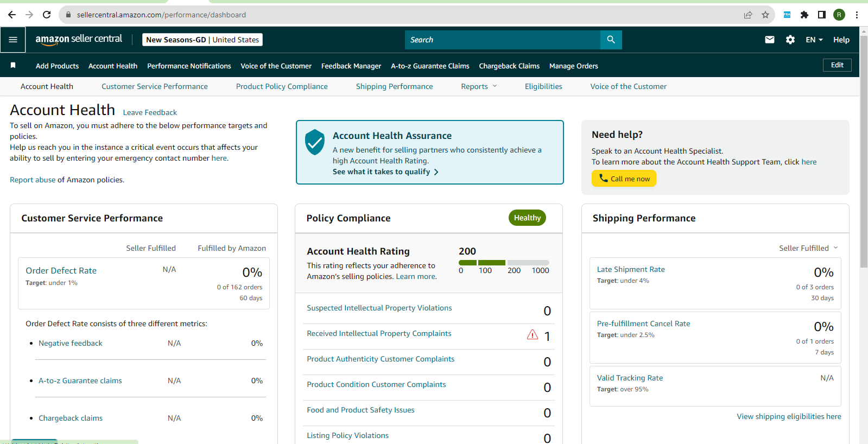Click into the Search input field
The height and width of the screenshot is (444, 868).
pyautogui.click(x=503, y=40)
